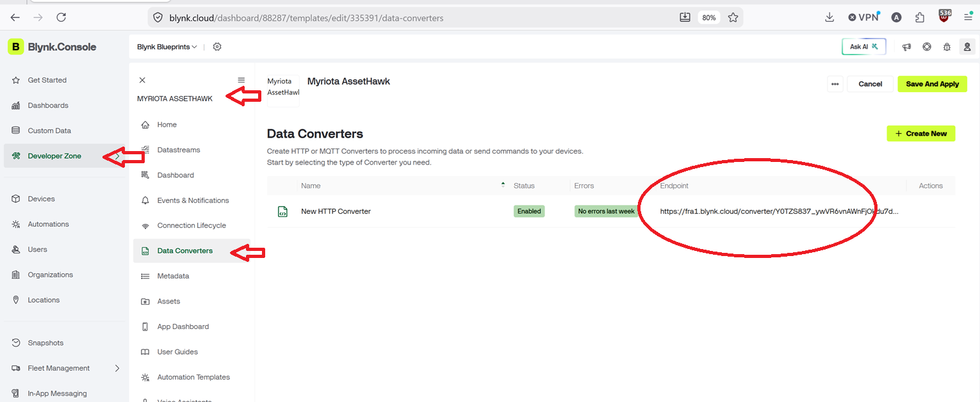The height and width of the screenshot is (402, 980).
Task: Open the VPN toolbar button
Action: coord(864,17)
